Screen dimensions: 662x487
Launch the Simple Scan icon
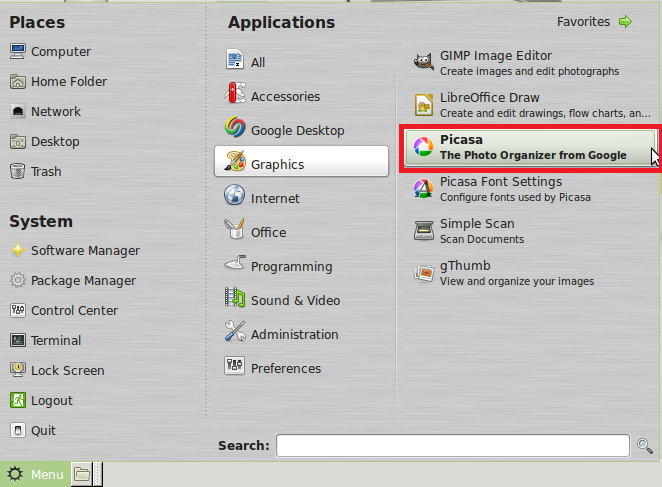point(423,231)
